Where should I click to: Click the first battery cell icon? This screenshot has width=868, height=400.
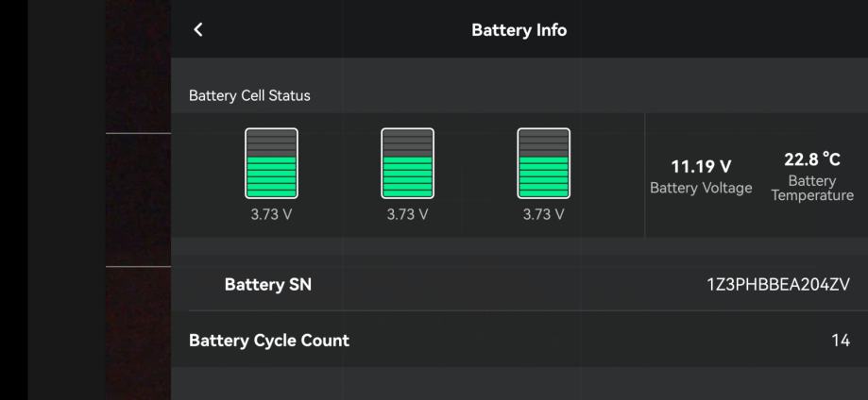[x=271, y=163]
